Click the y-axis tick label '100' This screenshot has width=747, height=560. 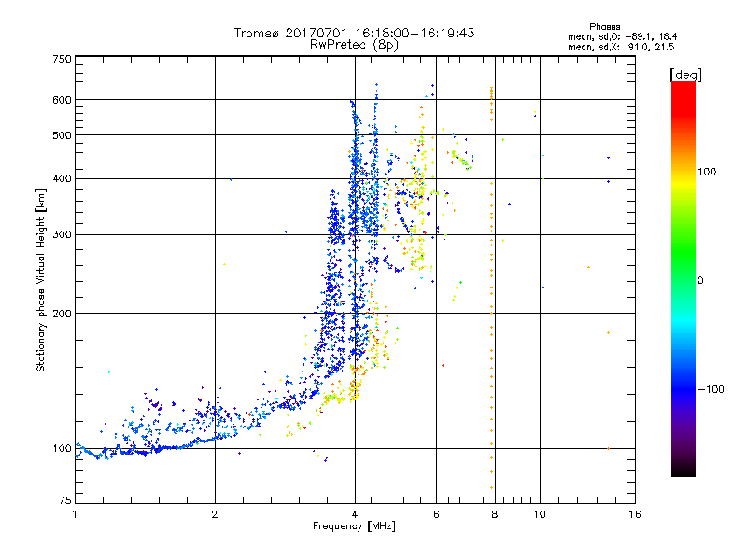click(63, 449)
